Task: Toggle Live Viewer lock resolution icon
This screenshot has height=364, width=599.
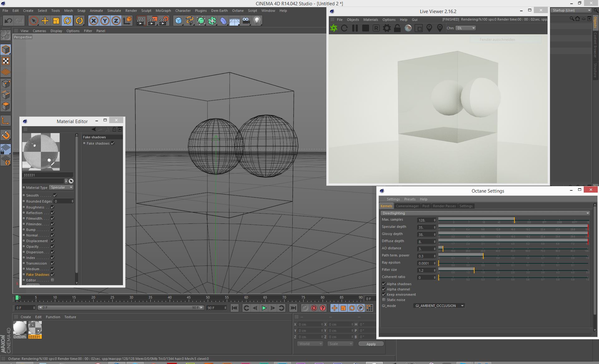Action: pyautogui.click(x=397, y=28)
